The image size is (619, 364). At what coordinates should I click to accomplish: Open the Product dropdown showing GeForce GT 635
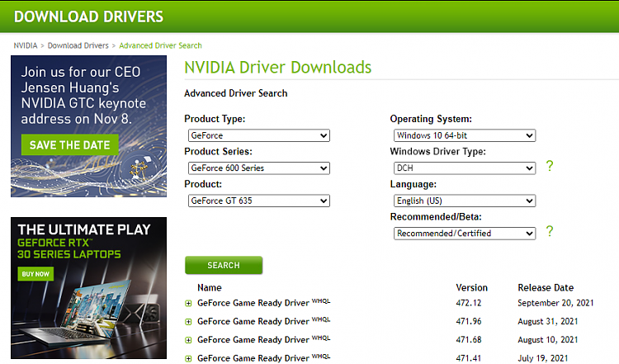[x=259, y=201]
